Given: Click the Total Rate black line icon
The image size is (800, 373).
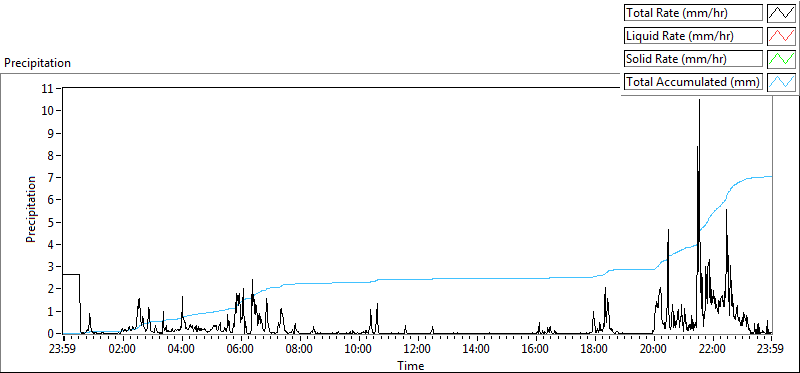Looking at the screenshot, I should click(781, 13).
